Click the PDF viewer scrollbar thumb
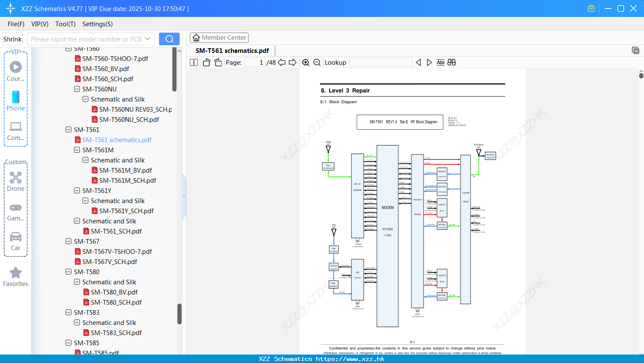The height and width of the screenshot is (363, 644). pyautogui.click(x=641, y=76)
